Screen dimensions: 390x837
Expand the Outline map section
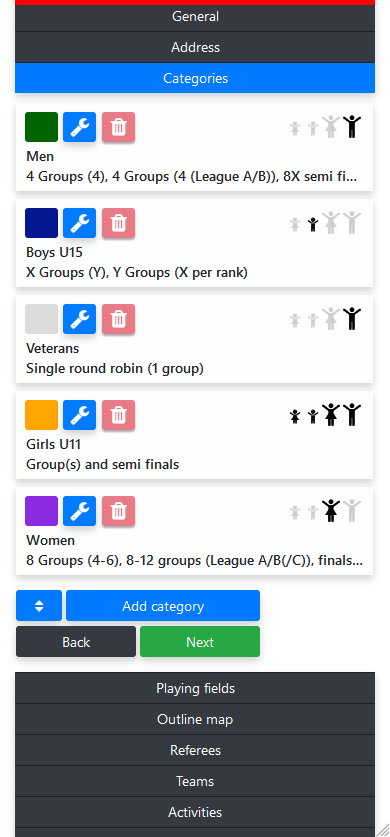[195, 719]
